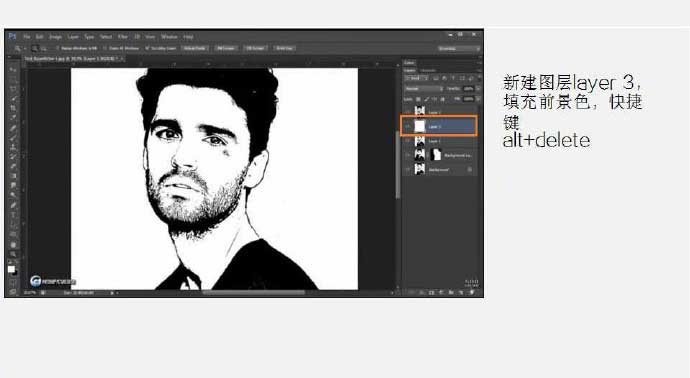Open the Filter menu
The width and height of the screenshot is (690, 378).
(x=123, y=37)
